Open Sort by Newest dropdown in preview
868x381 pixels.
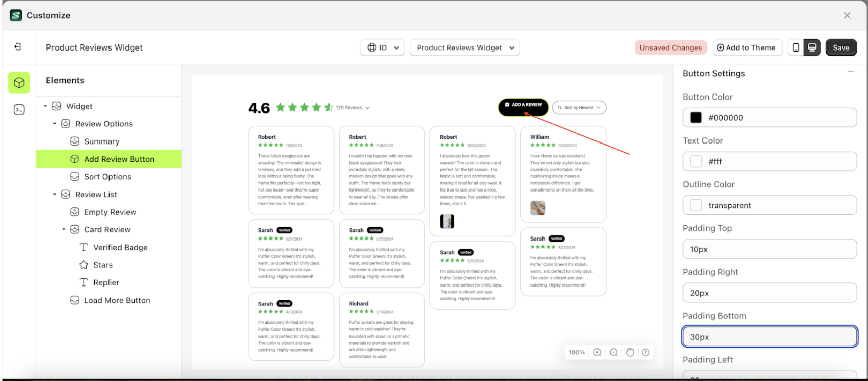579,107
